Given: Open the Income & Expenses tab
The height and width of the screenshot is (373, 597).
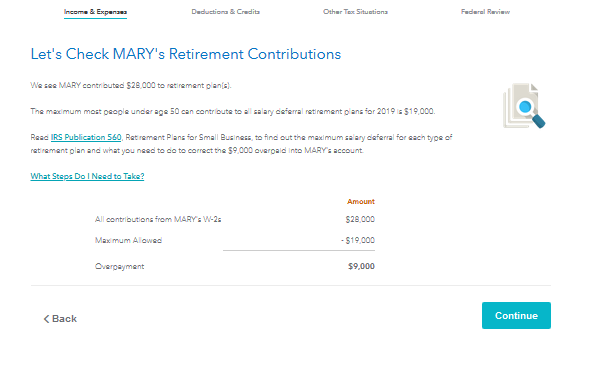Looking at the screenshot, I should coord(95,12).
